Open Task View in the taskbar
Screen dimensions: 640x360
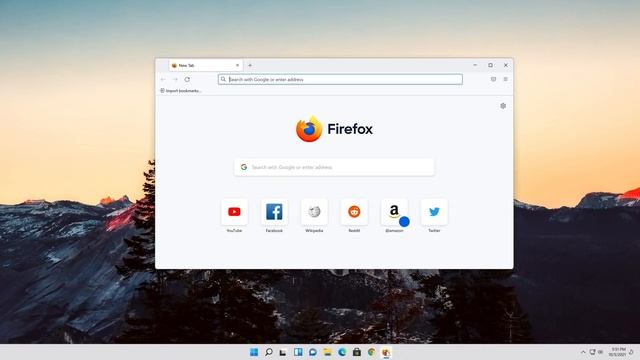[x=283, y=352]
